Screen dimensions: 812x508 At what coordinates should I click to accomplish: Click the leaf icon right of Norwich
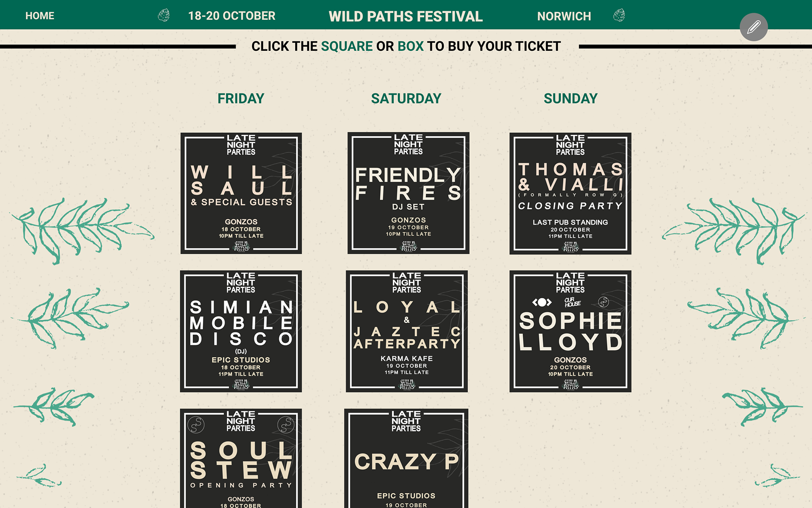[619, 15]
